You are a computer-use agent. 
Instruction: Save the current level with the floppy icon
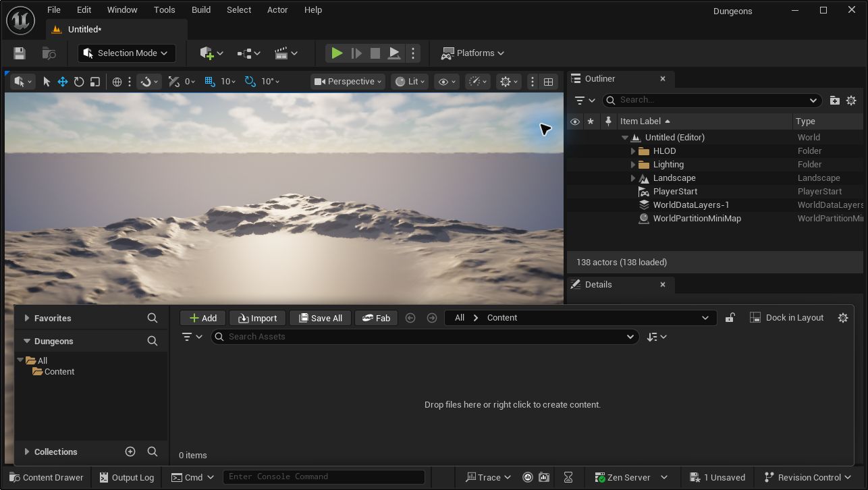[x=20, y=53]
